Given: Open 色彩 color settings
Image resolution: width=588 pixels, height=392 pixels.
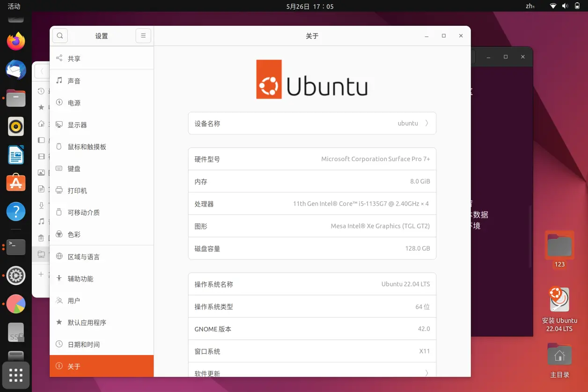Looking at the screenshot, I should point(102,234).
